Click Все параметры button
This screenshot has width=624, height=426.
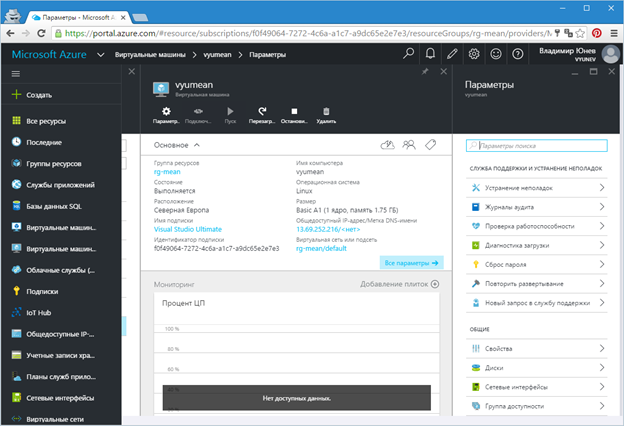click(x=411, y=263)
